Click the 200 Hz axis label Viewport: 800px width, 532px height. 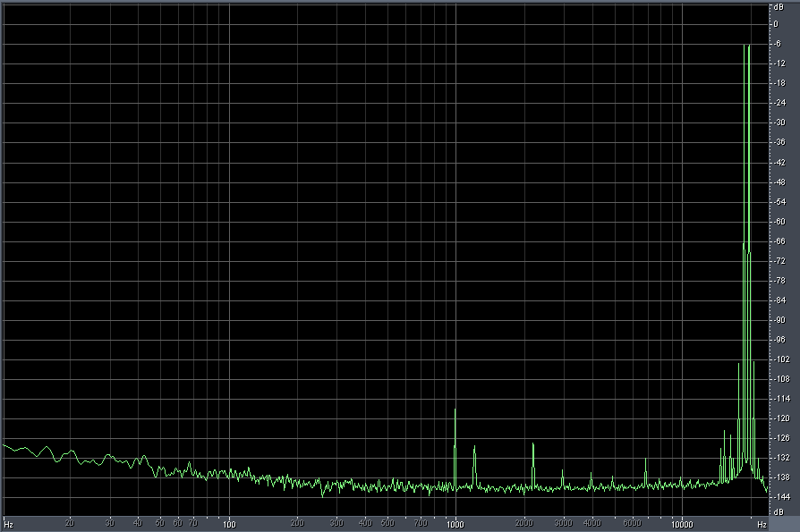pos(297,522)
